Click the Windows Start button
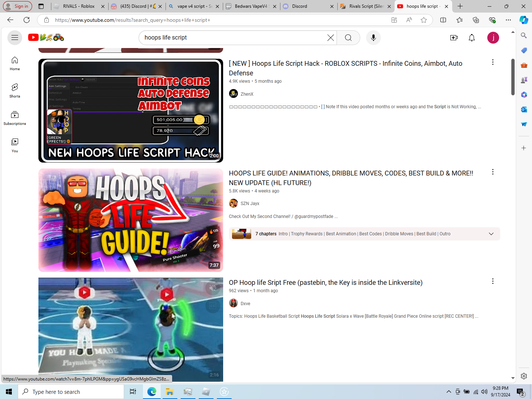Screen dimensions: 532x399 coord(9,392)
